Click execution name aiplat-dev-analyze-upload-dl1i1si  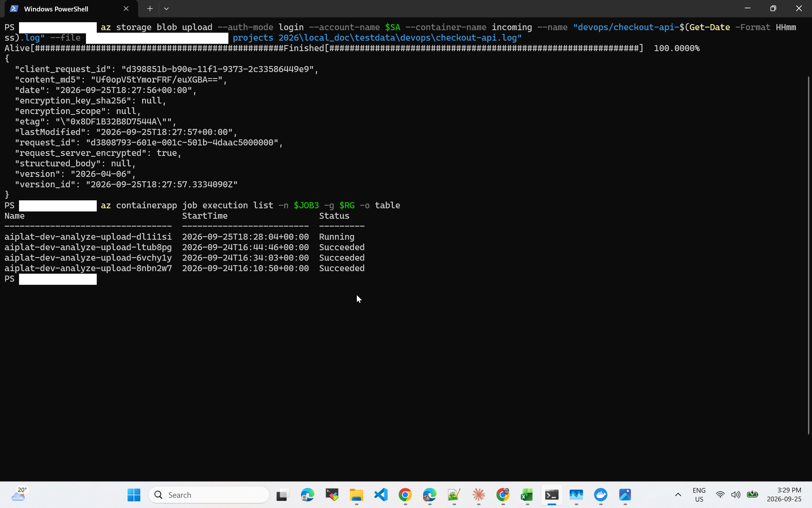88,237
